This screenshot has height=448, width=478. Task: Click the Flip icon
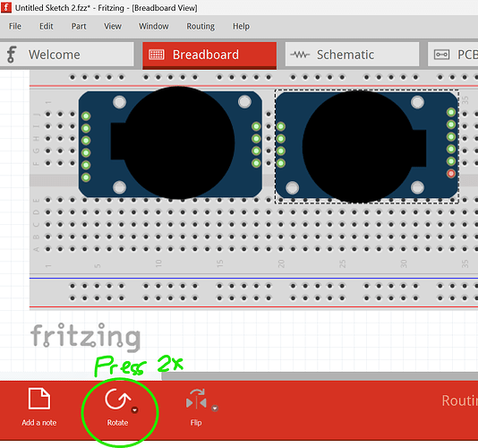point(196,399)
